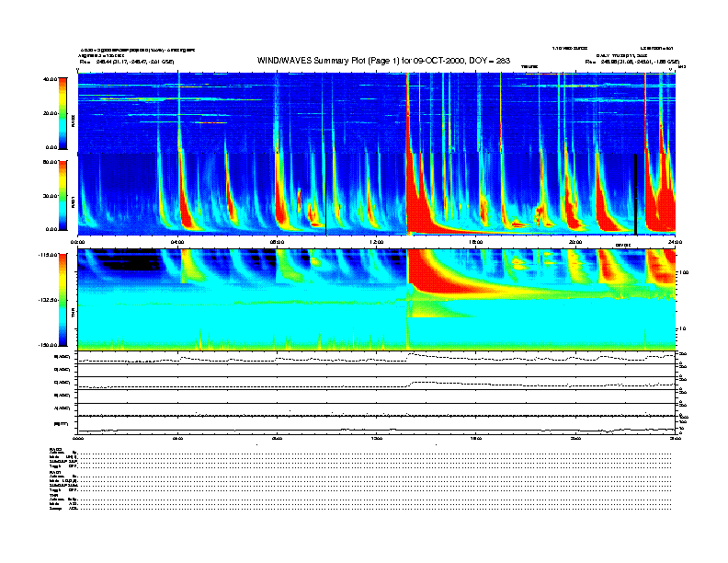Click the WIND/WAVES Summary Plot title

point(383,61)
